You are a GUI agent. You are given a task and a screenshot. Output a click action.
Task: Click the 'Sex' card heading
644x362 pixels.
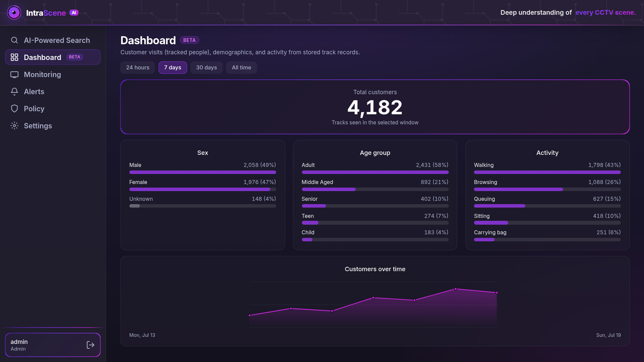pos(202,153)
